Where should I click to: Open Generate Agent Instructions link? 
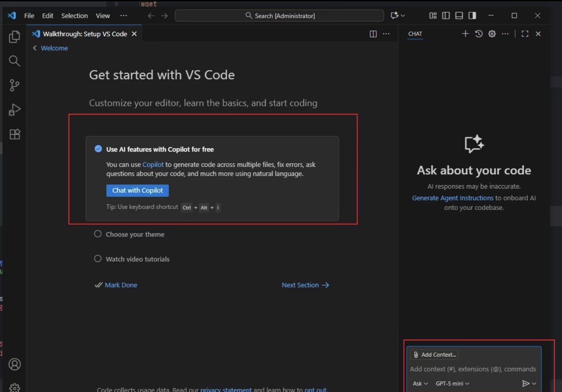453,198
